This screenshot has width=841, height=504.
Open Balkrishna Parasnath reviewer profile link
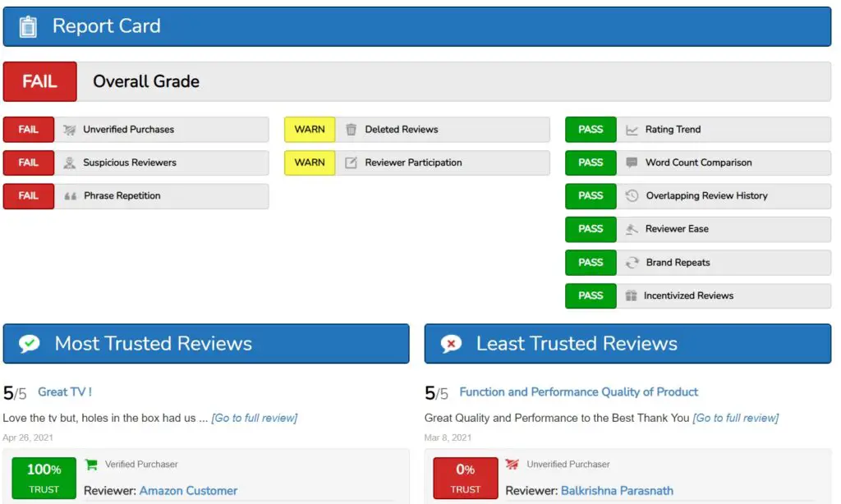tap(617, 491)
